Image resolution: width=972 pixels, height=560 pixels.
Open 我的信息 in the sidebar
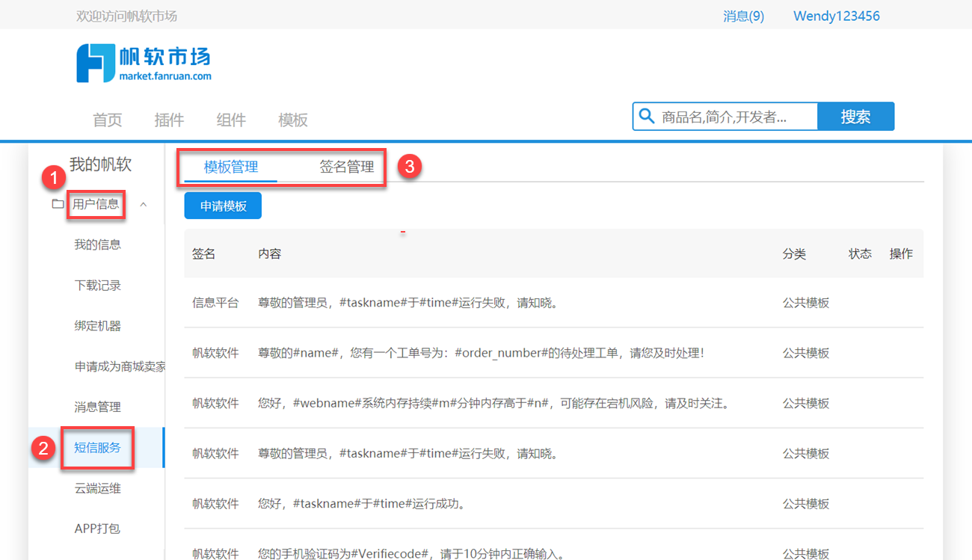click(97, 244)
